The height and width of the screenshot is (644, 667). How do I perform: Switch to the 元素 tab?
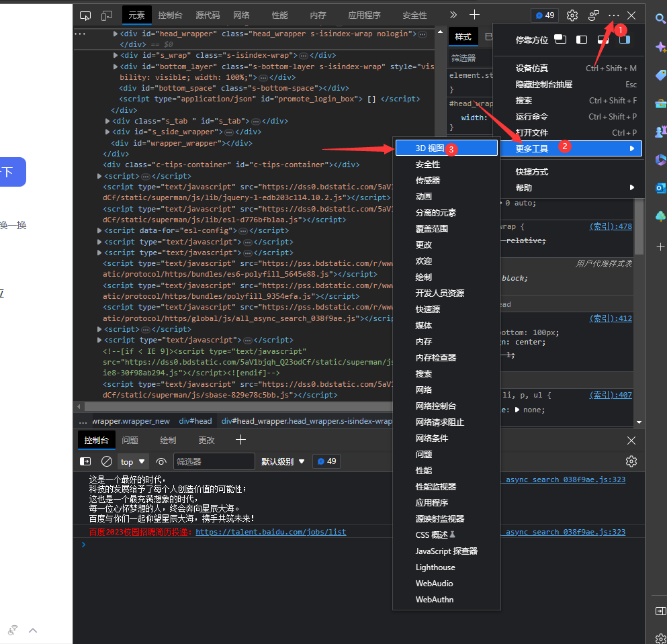click(136, 15)
